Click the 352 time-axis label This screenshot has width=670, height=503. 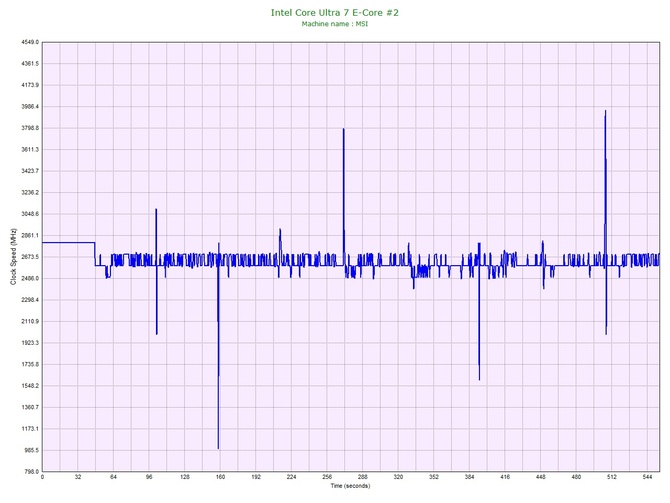click(434, 477)
